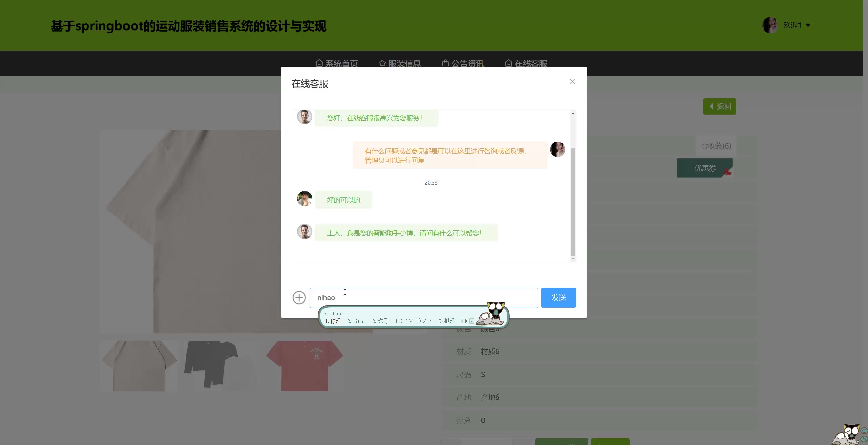Click the chat scrollbar up arrow
Viewport: 868px width, 445px height.
(573, 113)
